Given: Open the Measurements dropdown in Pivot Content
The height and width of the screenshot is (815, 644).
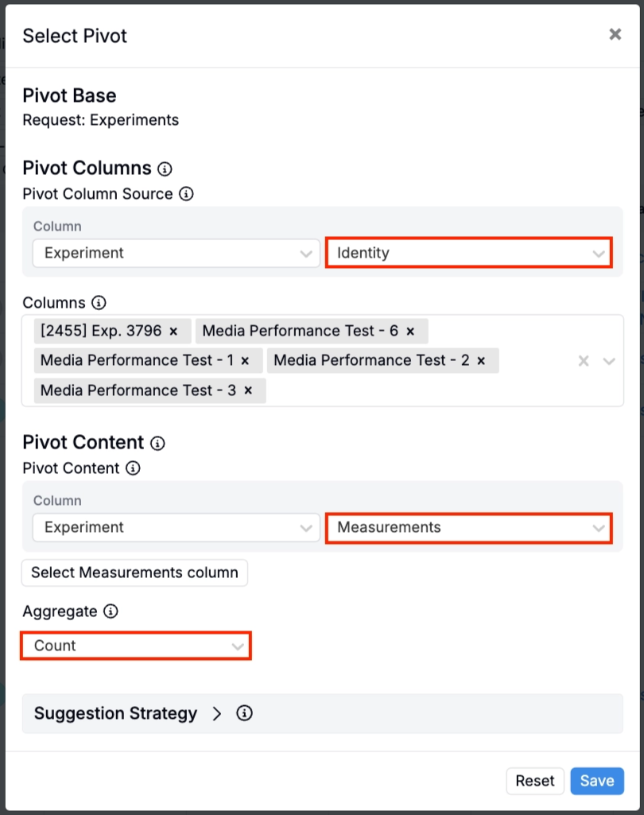Looking at the screenshot, I should point(468,527).
